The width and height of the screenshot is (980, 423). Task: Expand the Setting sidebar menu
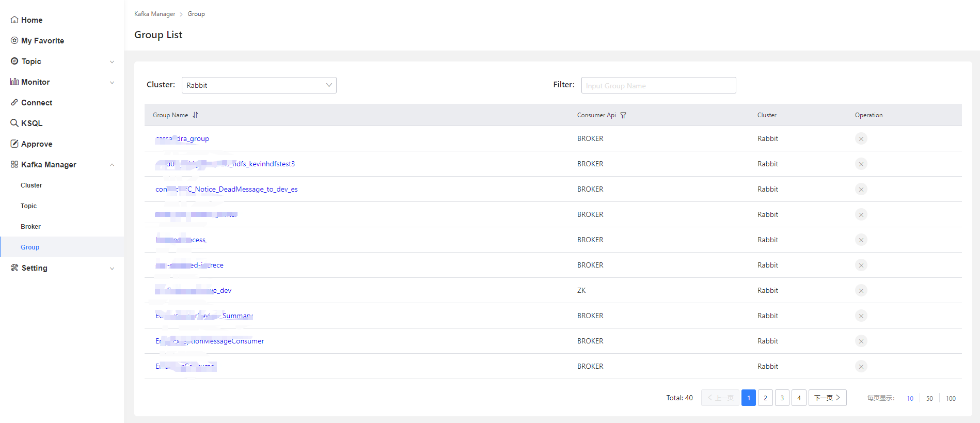coord(112,269)
